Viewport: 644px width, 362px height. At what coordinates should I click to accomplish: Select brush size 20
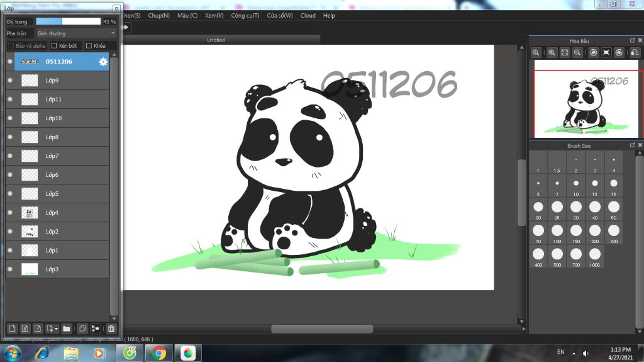coord(538,210)
